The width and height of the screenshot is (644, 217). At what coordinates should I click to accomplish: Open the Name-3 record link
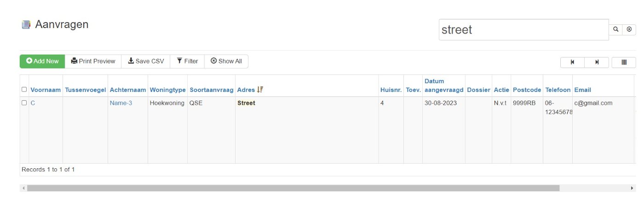[121, 103]
